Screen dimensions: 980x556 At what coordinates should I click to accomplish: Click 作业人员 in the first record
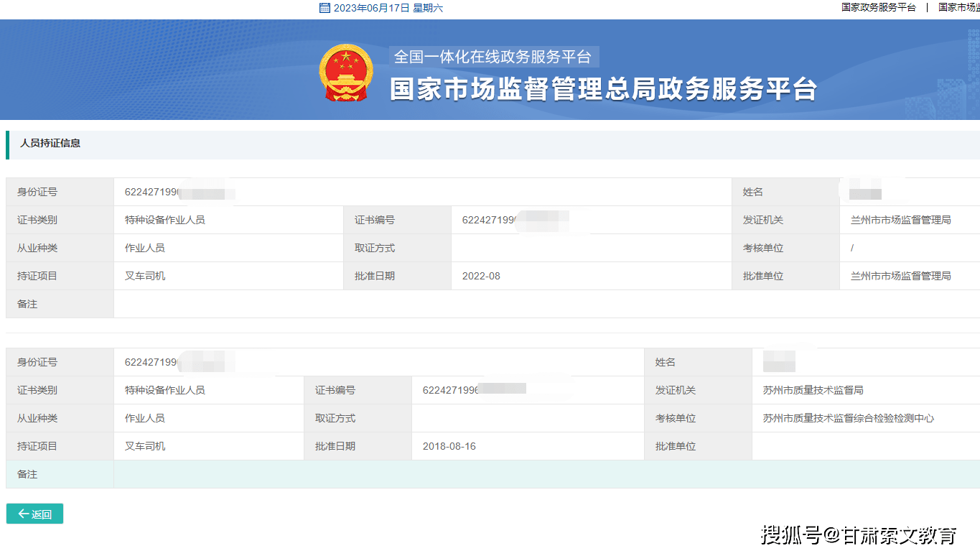[x=145, y=248]
